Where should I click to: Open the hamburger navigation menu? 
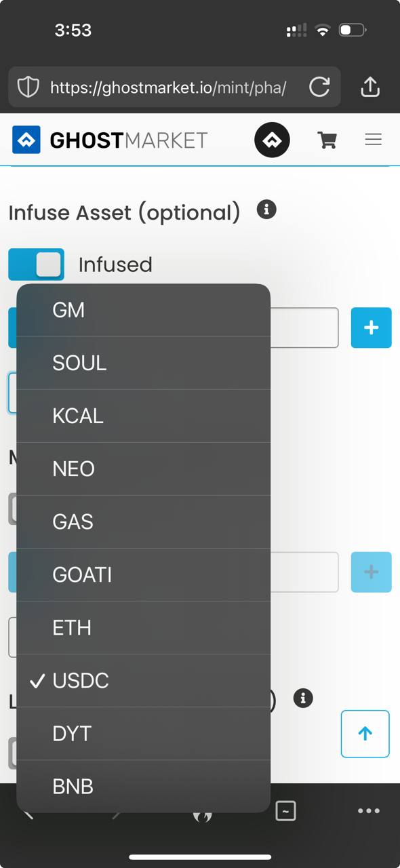click(x=374, y=140)
